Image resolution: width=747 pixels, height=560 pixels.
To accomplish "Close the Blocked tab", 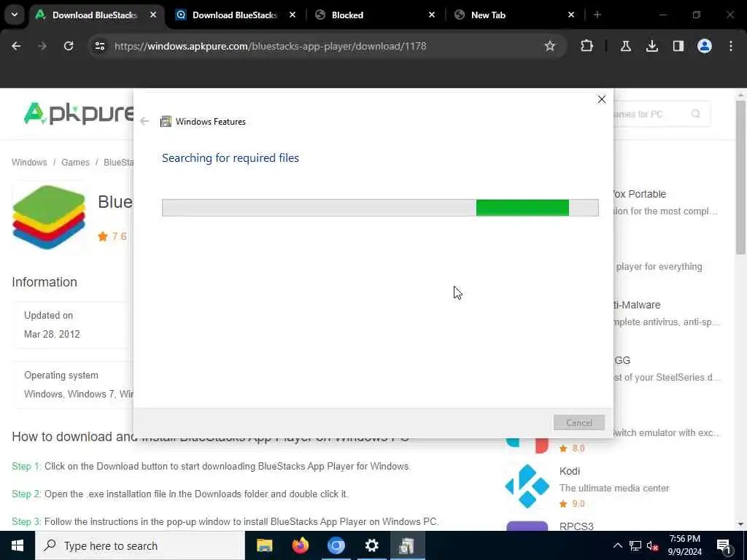I will pos(432,15).
